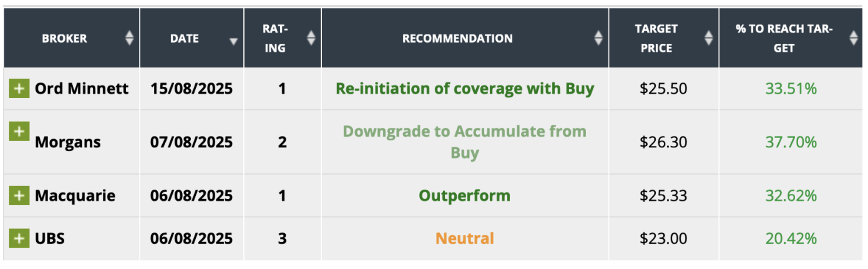
Task: Click the $25.50 target price cell
Action: 663,89
